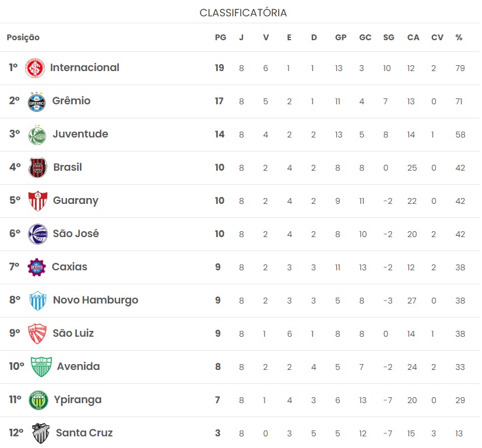Click the Internacional club crest
Image resolution: width=482 pixels, height=448 pixels.
click(x=35, y=68)
